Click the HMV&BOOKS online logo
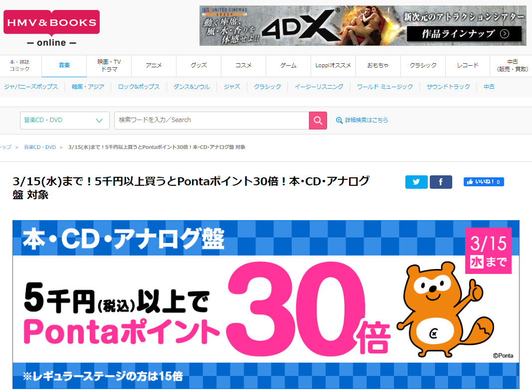The height and width of the screenshot is (392, 532). coord(51,28)
